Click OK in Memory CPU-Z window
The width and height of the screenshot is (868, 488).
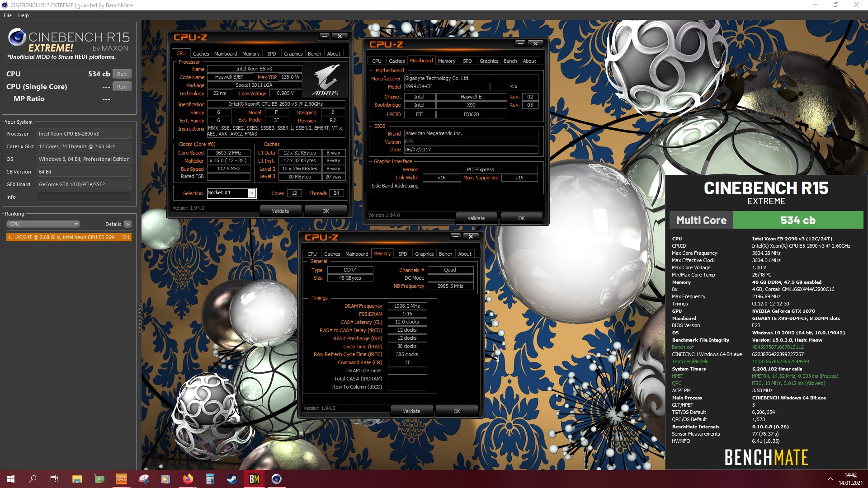[457, 411]
